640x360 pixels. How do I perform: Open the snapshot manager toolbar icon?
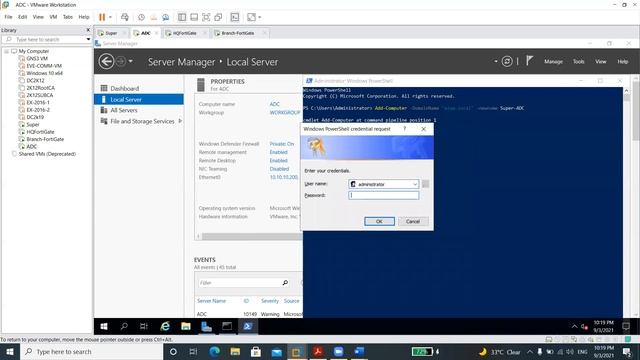pyautogui.click(x=165, y=17)
